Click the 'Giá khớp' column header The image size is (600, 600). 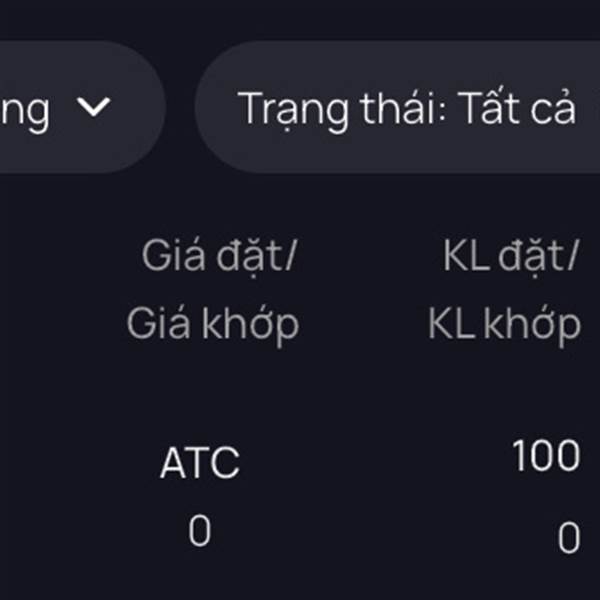coord(213,323)
